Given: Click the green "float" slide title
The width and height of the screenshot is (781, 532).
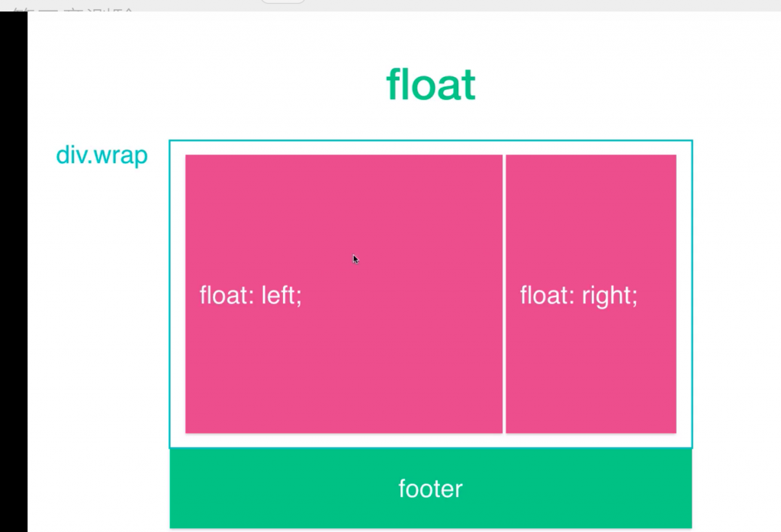Looking at the screenshot, I should click(431, 84).
